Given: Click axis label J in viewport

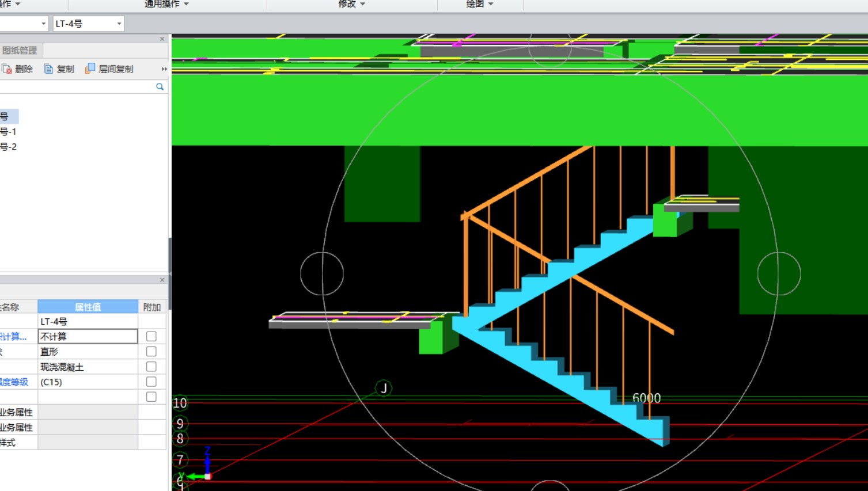Looking at the screenshot, I should (384, 388).
